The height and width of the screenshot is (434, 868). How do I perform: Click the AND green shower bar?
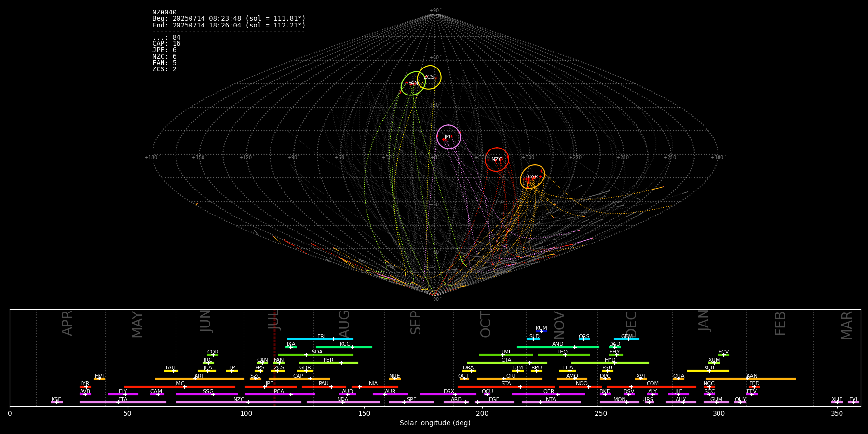pyautogui.click(x=558, y=347)
